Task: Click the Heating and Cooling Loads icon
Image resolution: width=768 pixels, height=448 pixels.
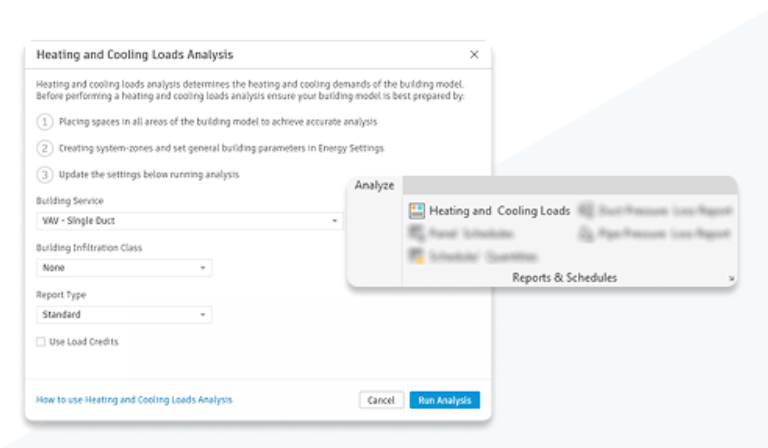Action: click(417, 211)
